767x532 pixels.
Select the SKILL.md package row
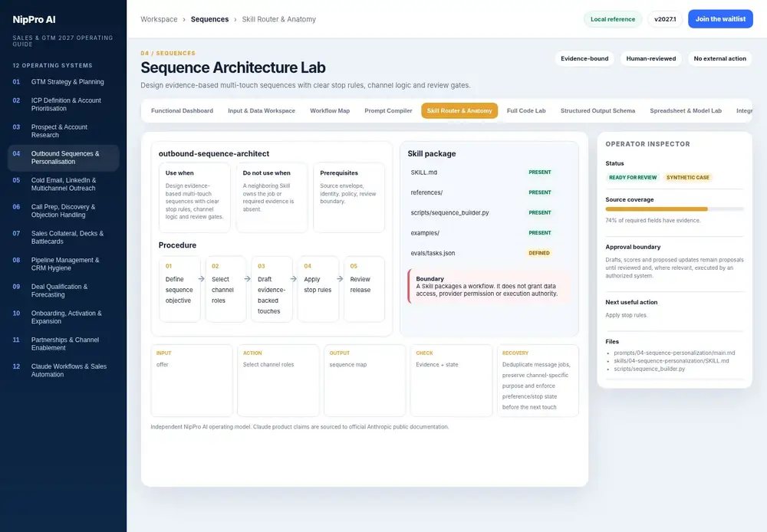(489, 172)
